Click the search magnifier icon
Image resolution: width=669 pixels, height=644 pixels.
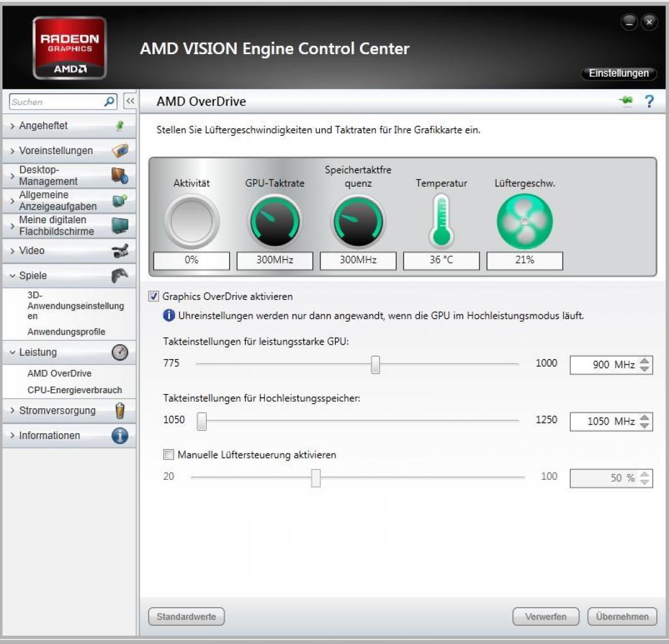point(110,101)
